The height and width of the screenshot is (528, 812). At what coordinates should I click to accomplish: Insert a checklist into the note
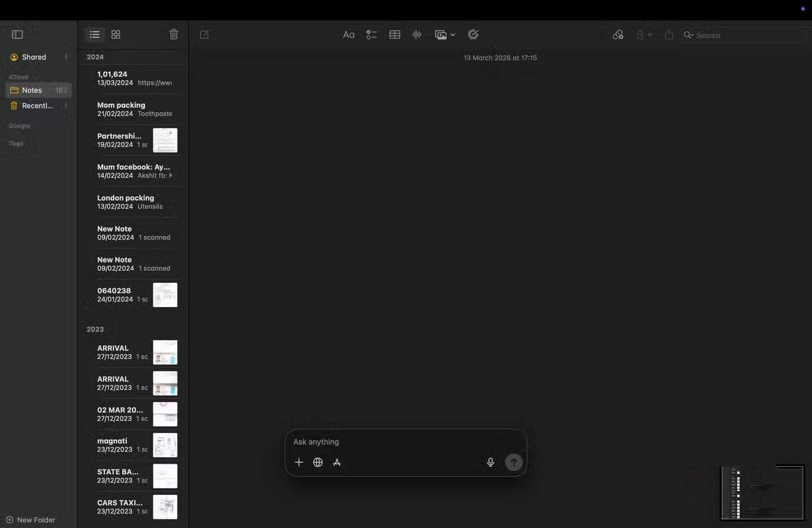[x=372, y=34]
